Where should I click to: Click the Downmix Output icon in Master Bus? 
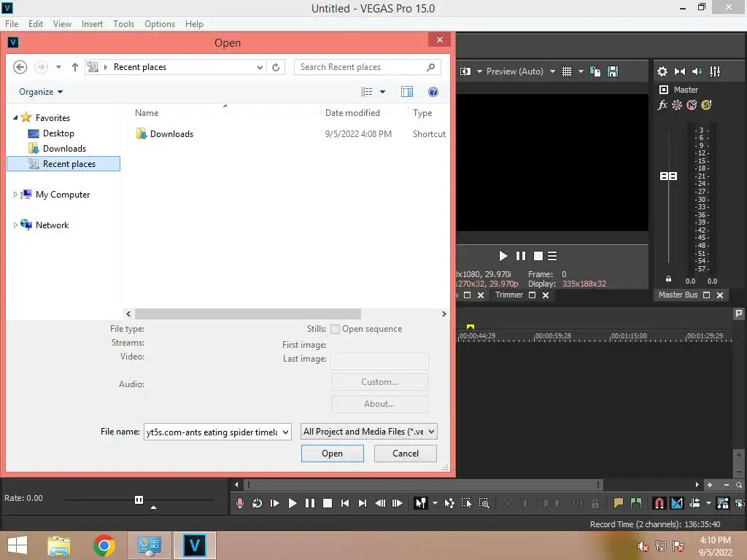680,71
